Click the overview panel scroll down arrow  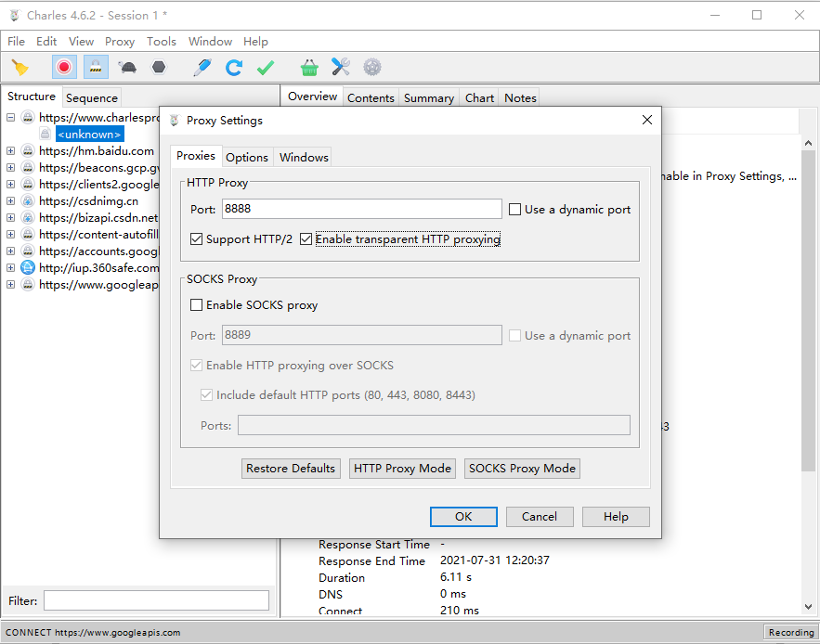[809, 607]
